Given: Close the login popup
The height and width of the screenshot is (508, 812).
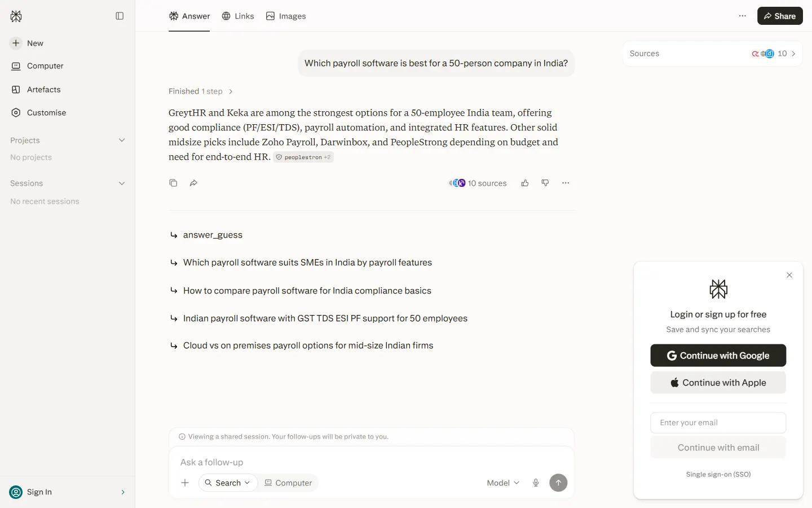Looking at the screenshot, I should tap(789, 275).
